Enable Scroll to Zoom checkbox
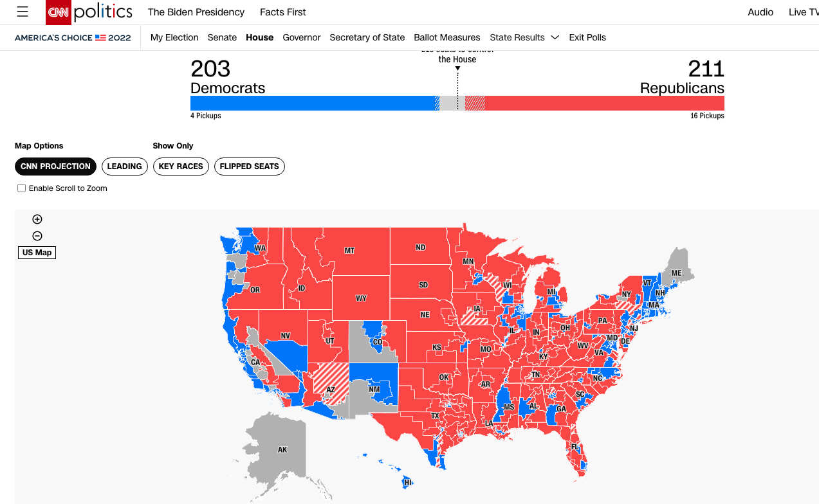819x504 pixels. tap(22, 188)
